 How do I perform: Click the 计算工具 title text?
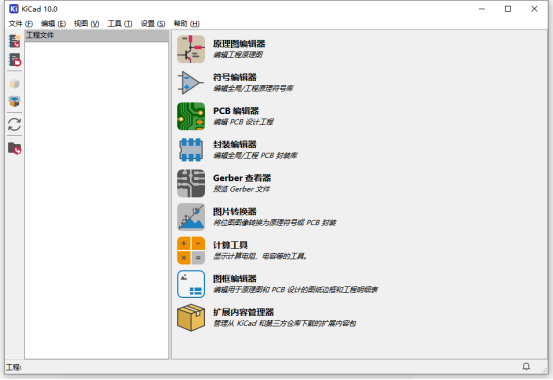click(230, 245)
